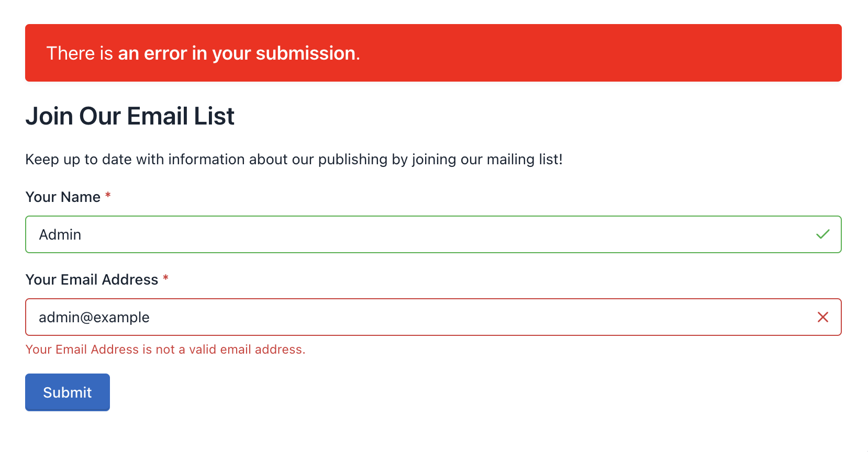Click the red asterisk beside Your Name
The height and width of the screenshot is (452, 868).
(x=107, y=196)
